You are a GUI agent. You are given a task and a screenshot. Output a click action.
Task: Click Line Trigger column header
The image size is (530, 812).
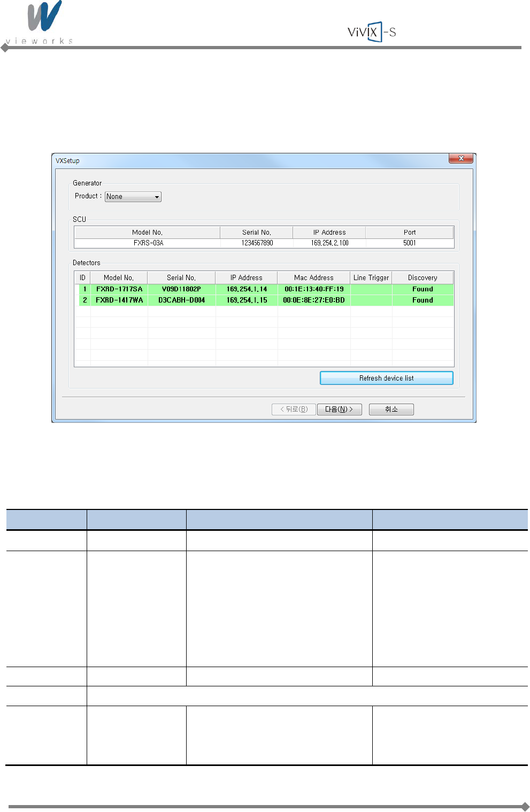(371, 278)
